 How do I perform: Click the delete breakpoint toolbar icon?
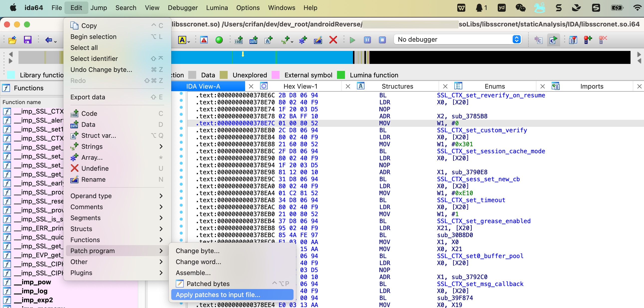(603, 40)
